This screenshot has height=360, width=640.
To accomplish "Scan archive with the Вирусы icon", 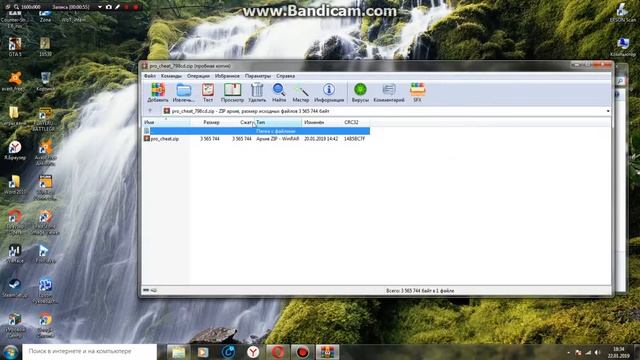I will (360, 92).
